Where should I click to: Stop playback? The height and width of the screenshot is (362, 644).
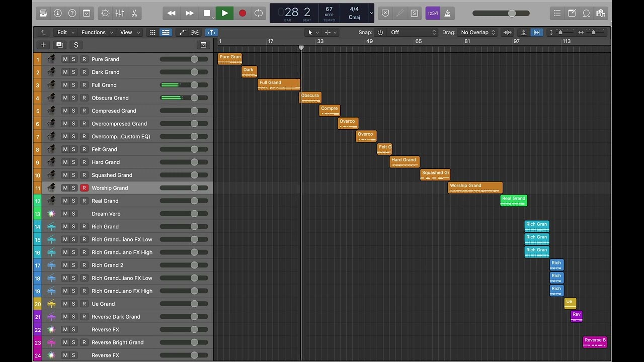(207, 13)
